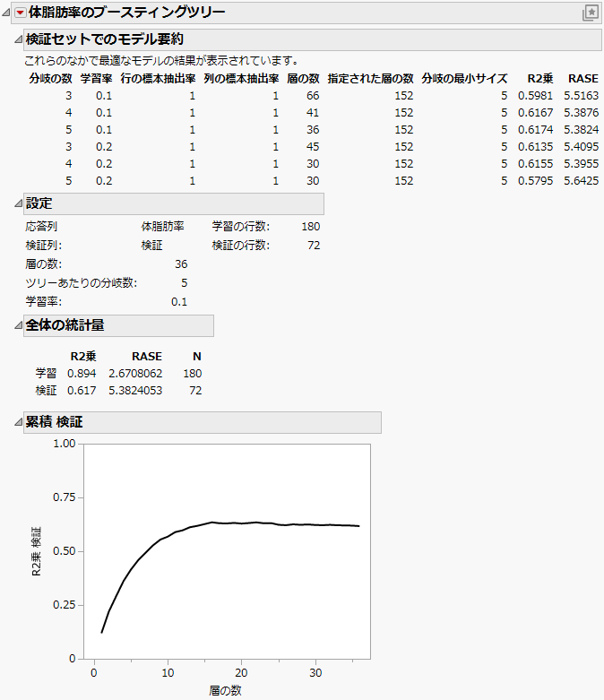Click the R2 value 0.5981
The height and width of the screenshot is (700, 604).
(x=535, y=96)
